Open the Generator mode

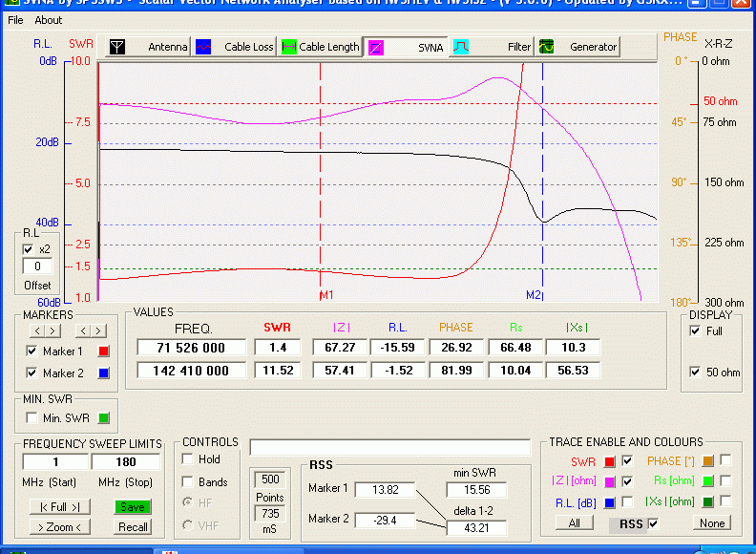[x=578, y=46]
